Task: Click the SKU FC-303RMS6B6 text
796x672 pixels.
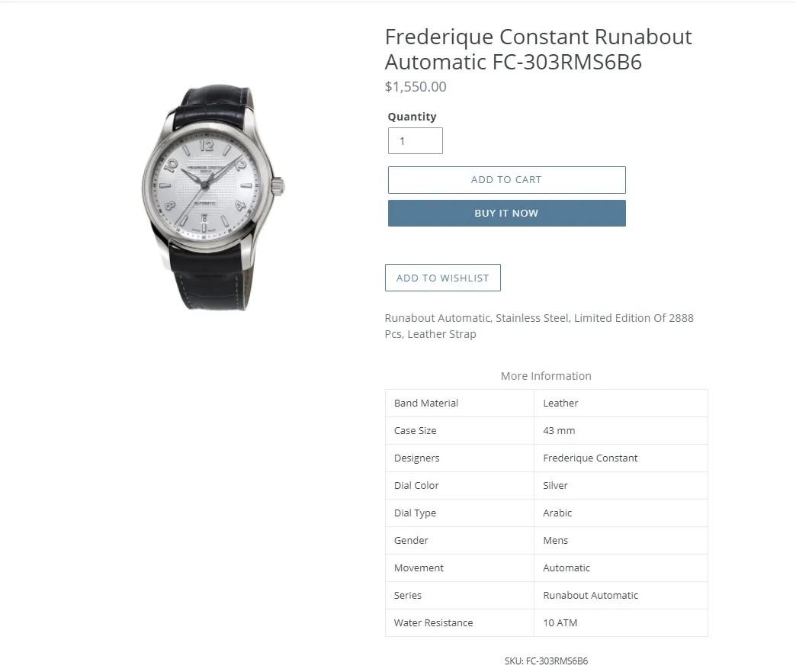Action: 546,661
